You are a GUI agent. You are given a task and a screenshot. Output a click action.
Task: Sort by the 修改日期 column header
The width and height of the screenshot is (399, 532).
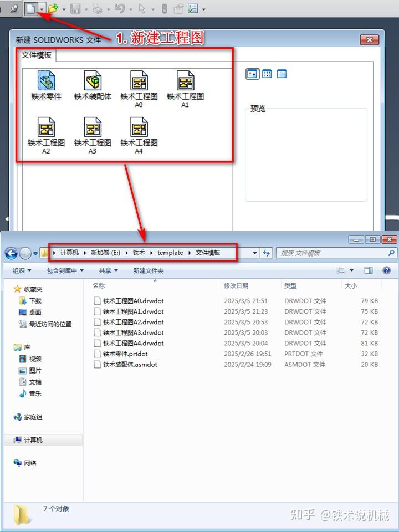pyautogui.click(x=236, y=286)
